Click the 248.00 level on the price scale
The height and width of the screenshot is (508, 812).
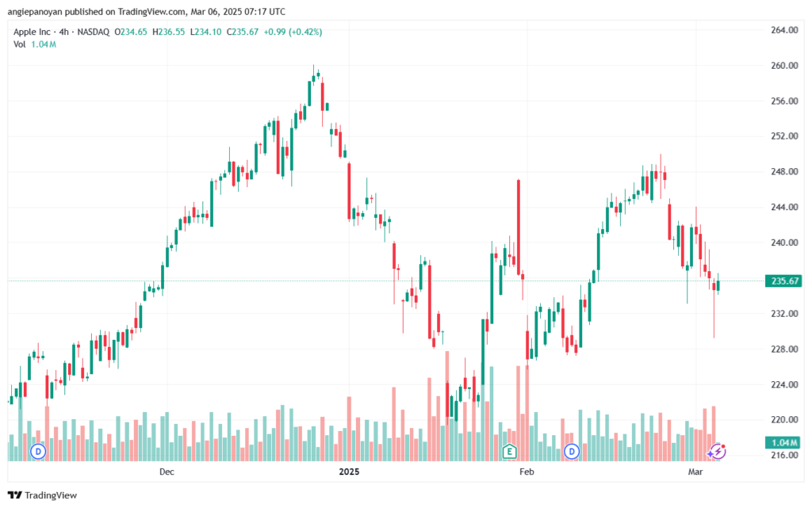(x=784, y=171)
